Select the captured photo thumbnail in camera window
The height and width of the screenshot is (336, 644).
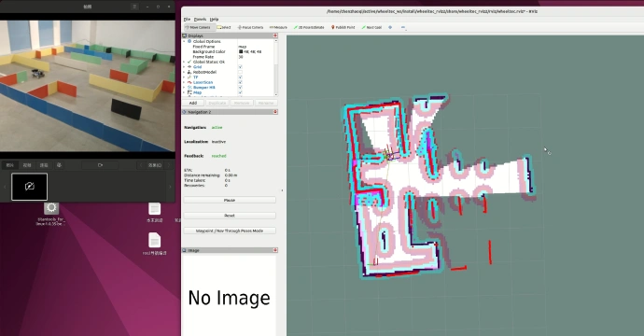(29, 187)
